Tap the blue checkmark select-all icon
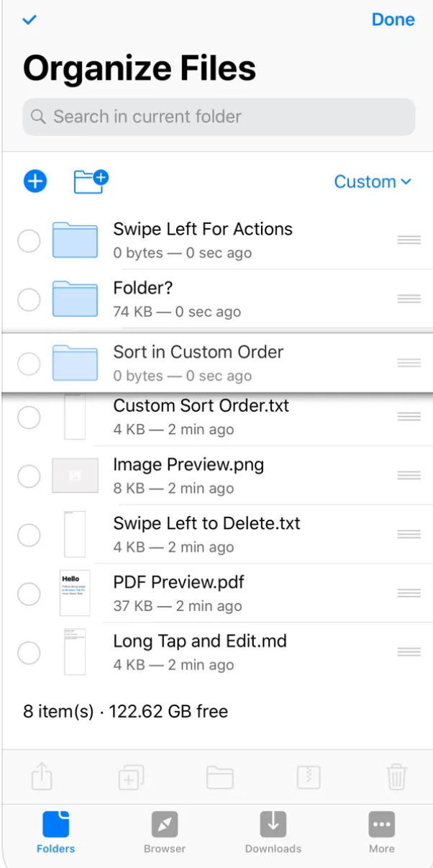 [x=29, y=20]
